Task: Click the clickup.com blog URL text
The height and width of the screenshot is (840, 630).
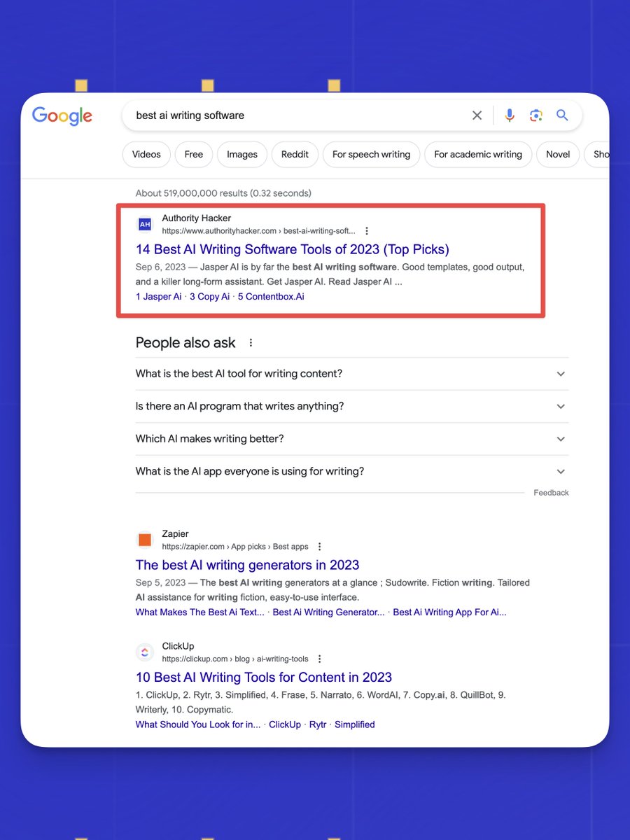Action: pos(235,659)
